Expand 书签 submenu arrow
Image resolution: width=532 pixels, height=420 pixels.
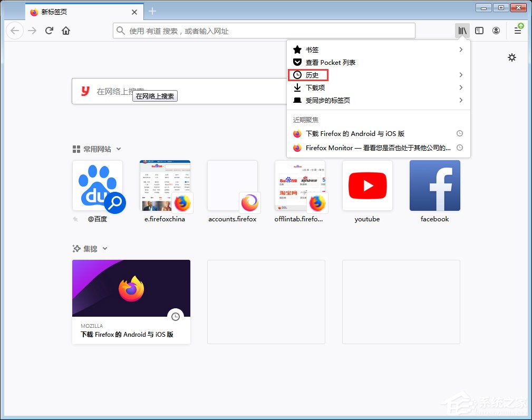(461, 50)
